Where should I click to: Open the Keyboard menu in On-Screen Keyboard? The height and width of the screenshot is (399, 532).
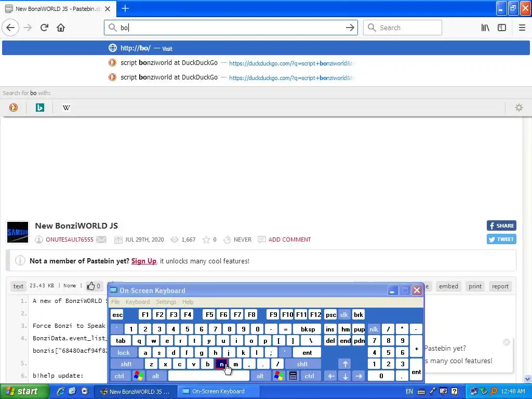[137, 302]
